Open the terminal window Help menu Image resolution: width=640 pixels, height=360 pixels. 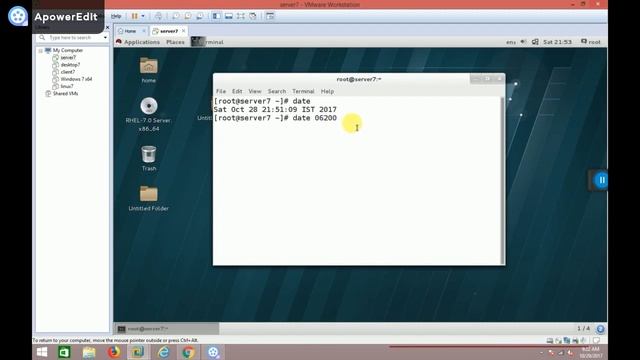[x=327, y=91]
